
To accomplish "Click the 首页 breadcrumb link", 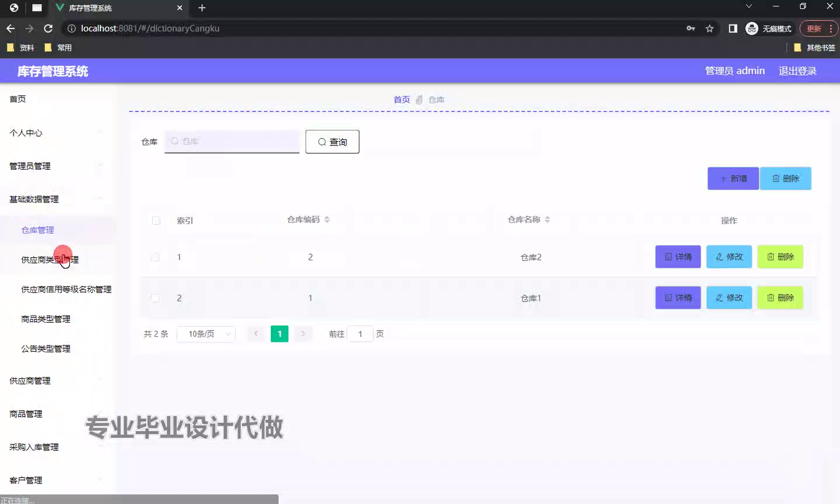I will pyautogui.click(x=401, y=100).
